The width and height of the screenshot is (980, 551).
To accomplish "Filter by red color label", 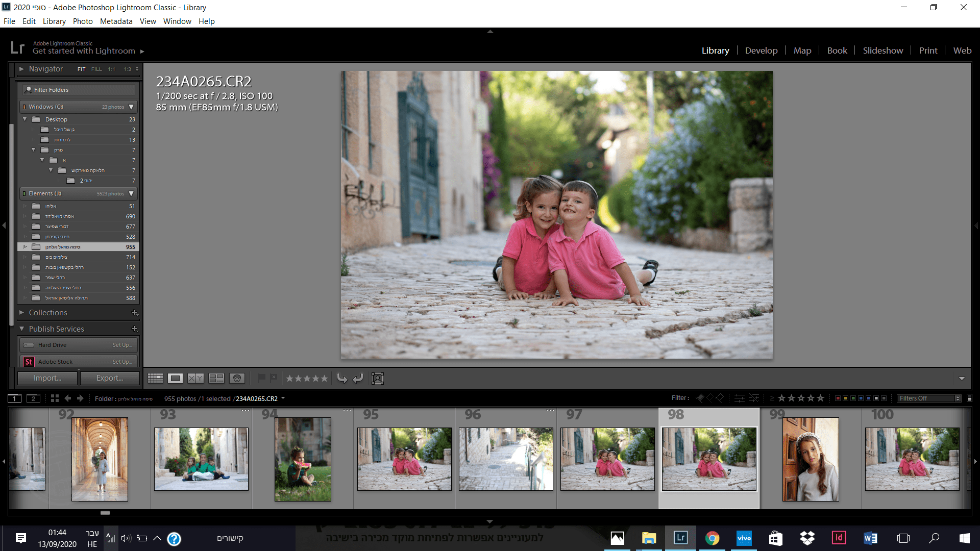I will [838, 398].
